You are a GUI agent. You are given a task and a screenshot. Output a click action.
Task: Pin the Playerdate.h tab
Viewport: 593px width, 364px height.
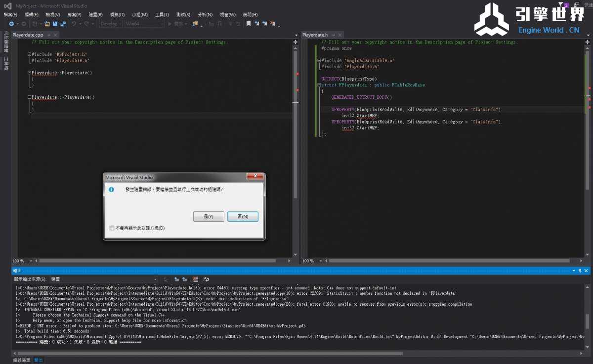click(x=334, y=35)
